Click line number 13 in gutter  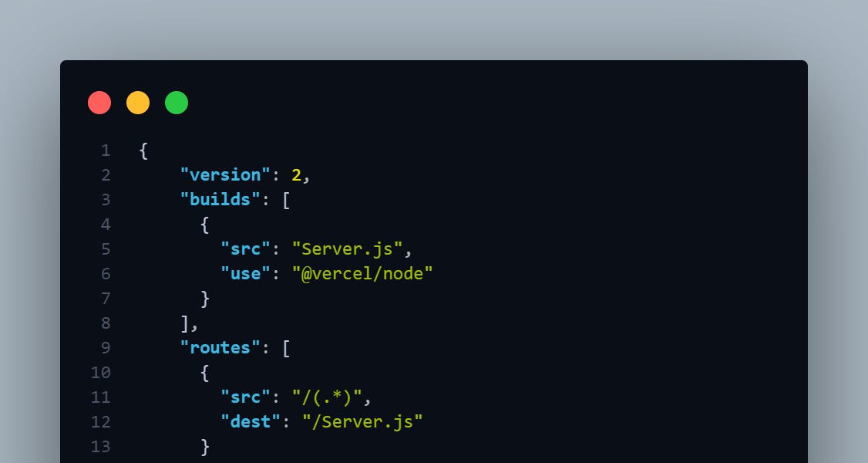point(101,446)
